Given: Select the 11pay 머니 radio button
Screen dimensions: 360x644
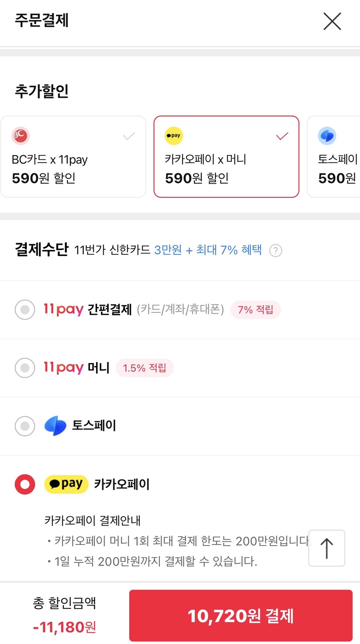Looking at the screenshot, I should click(x=24, y=368).
